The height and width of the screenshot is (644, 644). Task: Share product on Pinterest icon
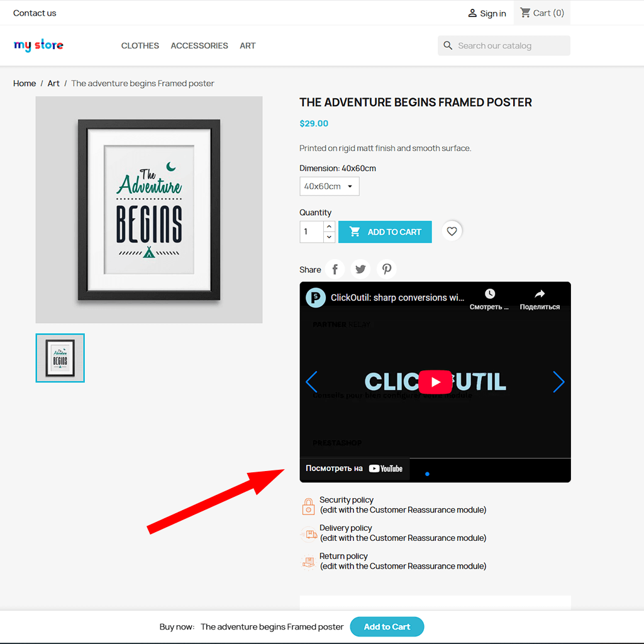coord(387,269)
